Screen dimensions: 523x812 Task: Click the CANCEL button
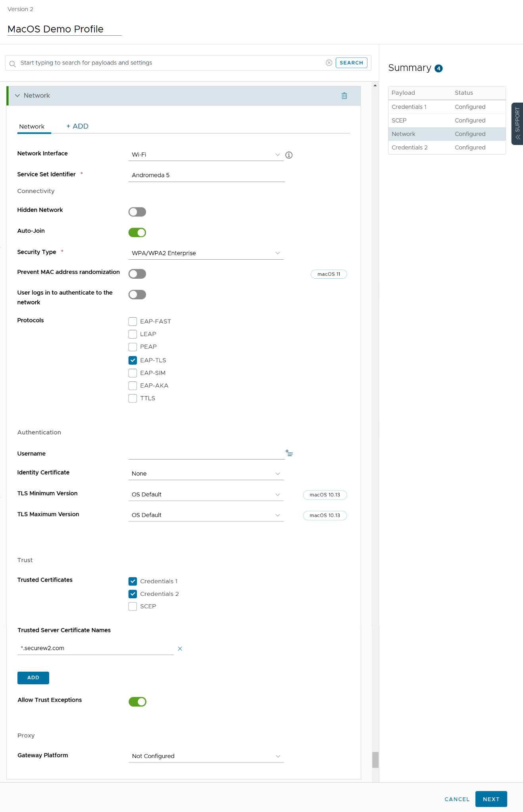click(457, 799)
